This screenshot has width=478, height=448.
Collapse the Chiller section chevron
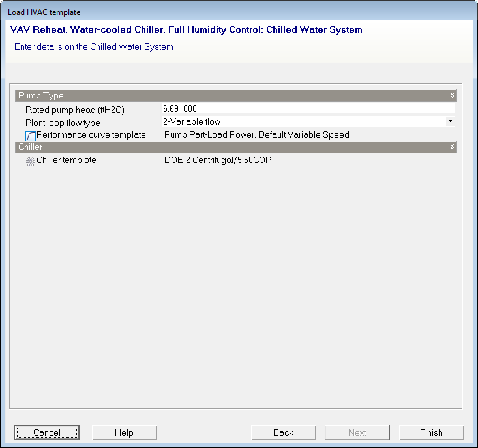(x=452, y=147)
